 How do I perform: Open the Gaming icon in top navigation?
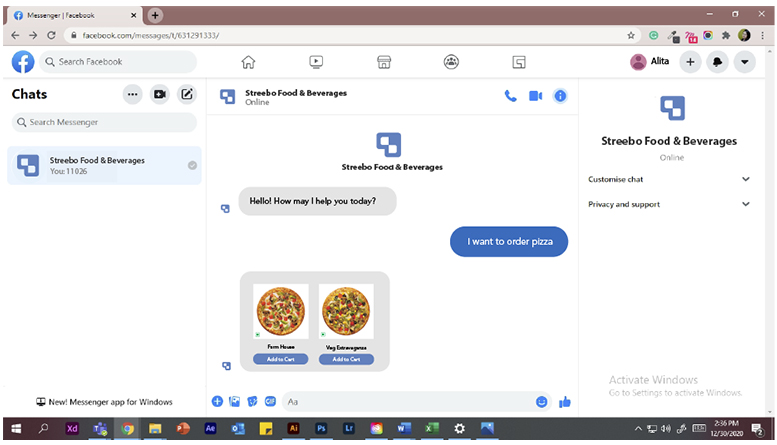tap(519, 62)
